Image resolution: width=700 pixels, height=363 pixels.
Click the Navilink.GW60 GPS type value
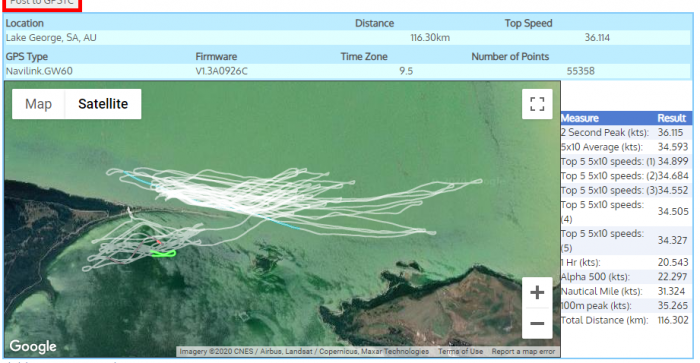39,71
